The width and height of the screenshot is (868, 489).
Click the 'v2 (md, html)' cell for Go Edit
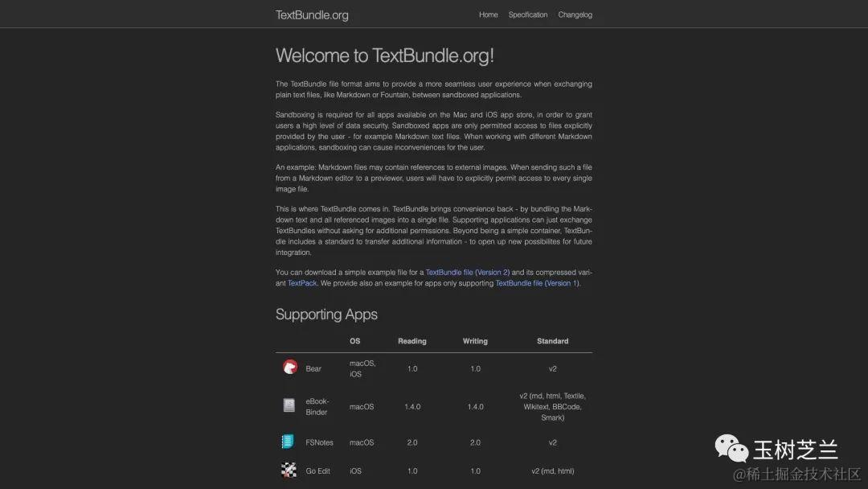point(552,471)
